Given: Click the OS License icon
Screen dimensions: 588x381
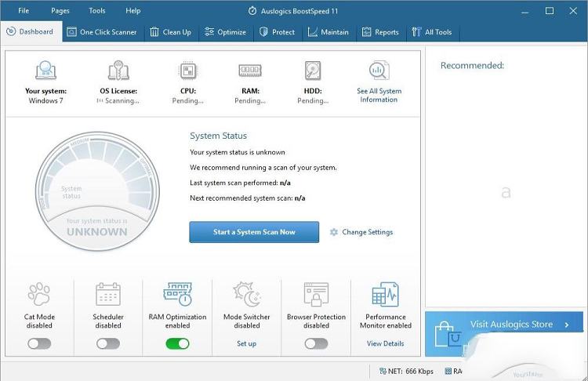Looking at the screenshot, I should pos(118,71).
